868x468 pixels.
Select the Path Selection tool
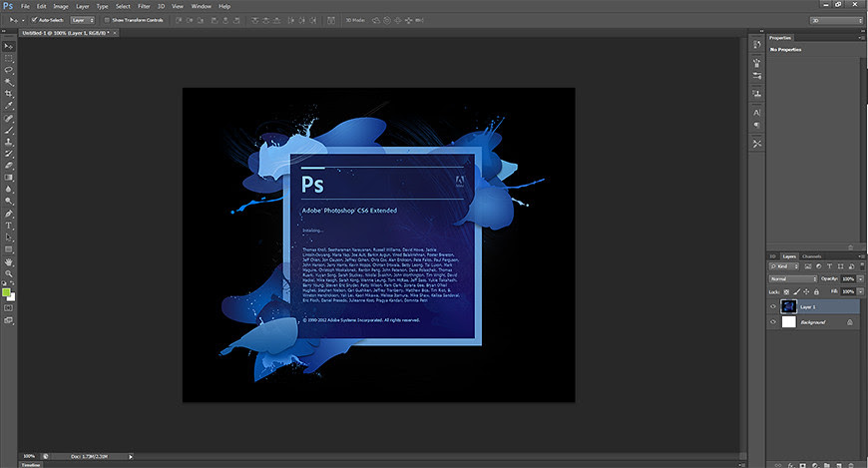pyautogui.click(x=8, y=237)
